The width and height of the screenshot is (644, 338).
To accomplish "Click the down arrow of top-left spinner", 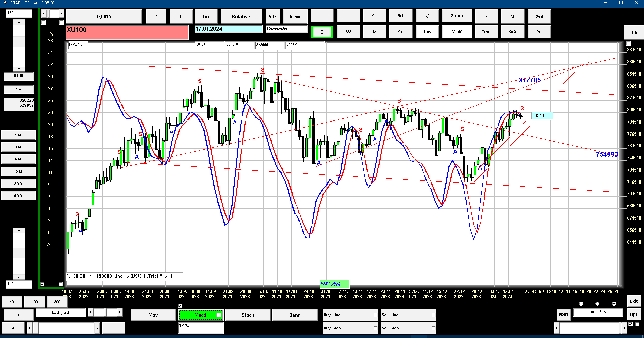I will [19, 69].
